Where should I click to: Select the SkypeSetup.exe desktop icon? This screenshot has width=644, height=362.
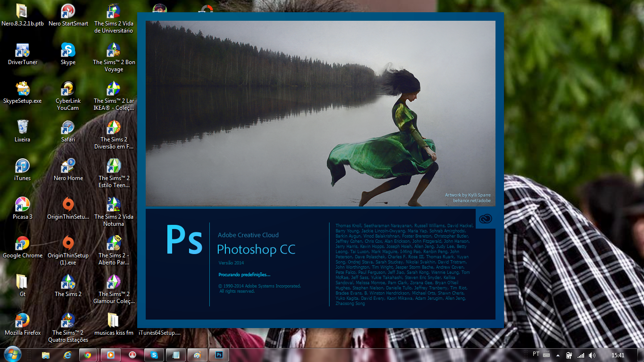point(22,92)
